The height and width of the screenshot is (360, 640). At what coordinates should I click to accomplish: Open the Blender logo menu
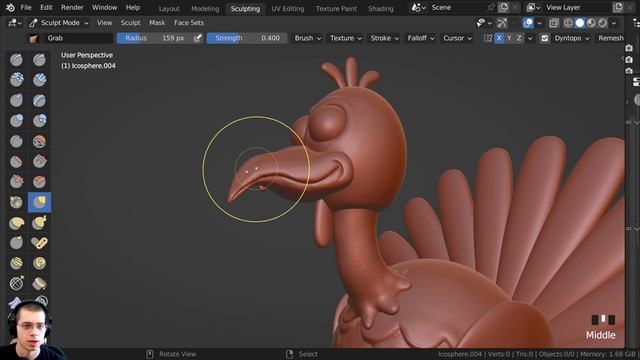pos(10,8)
